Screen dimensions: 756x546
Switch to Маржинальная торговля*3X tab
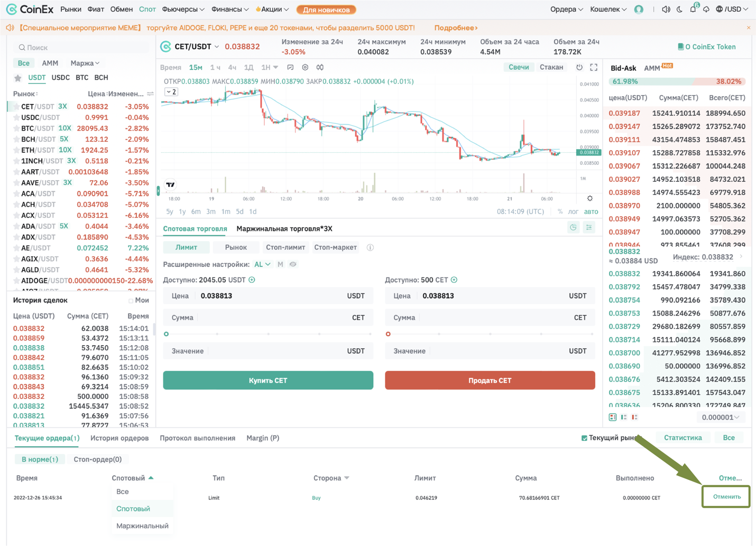click(x=284, y=229)
